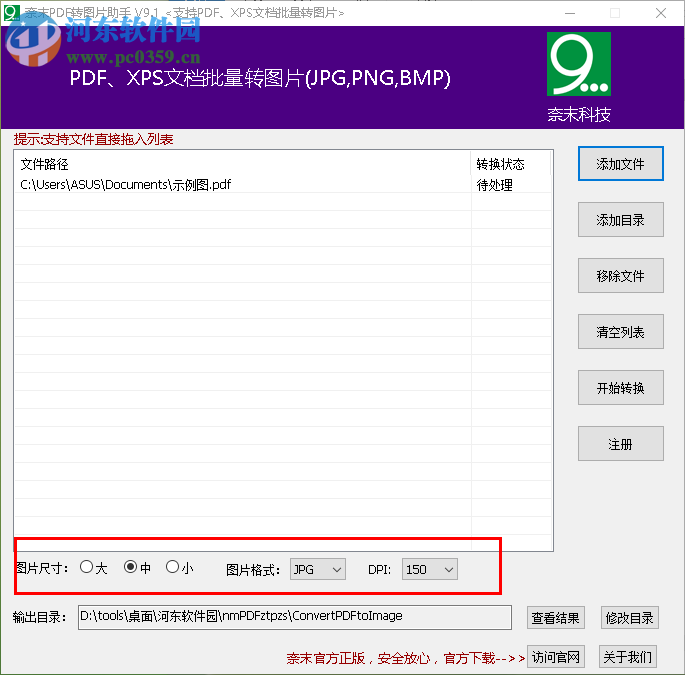The width and height of the screenshot is (685, 675).
Task: Click the 添加文件 button
Action: tap(620, 164)
